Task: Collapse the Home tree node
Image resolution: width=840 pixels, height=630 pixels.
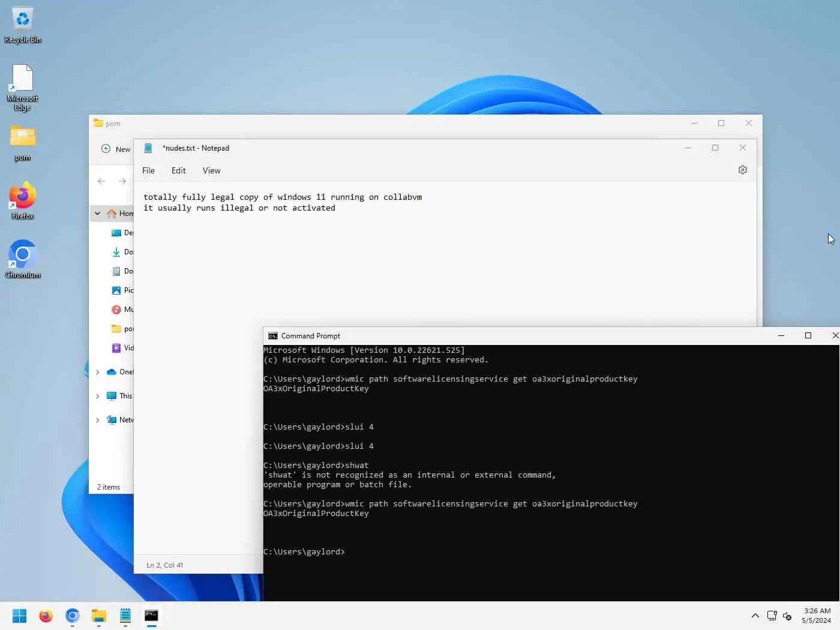Action: (97, 213)
